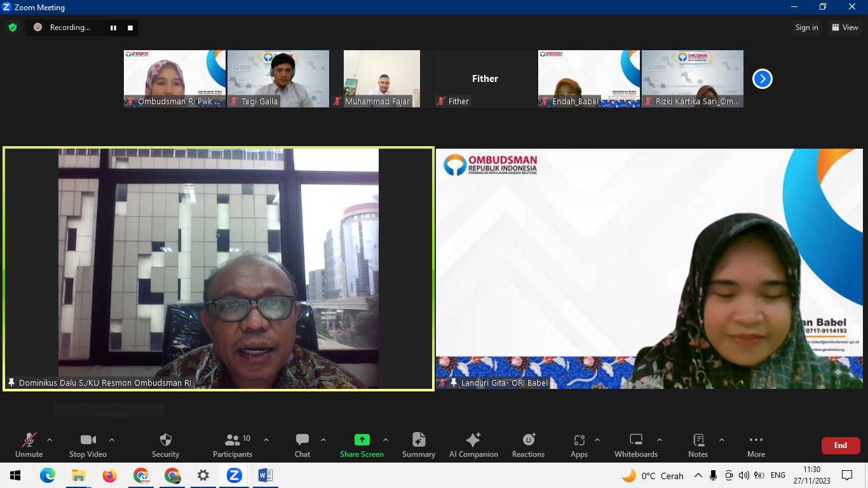
Task: Stop Video camera toggle
Action: click(88, 445)
